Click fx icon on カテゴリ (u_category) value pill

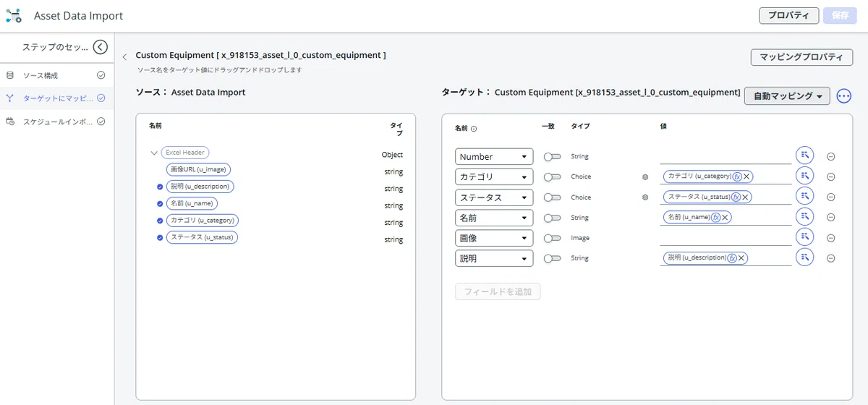pos(736,176)
